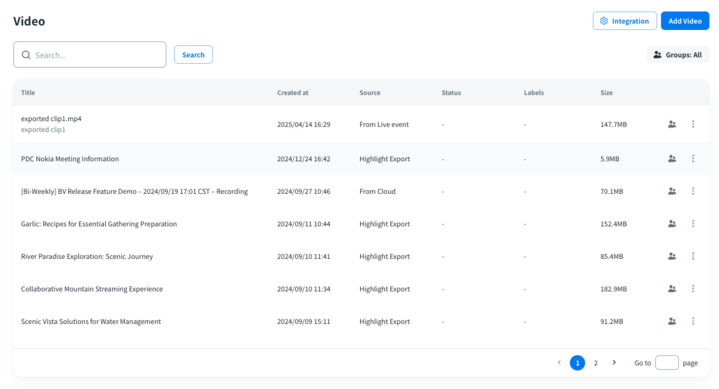This screenshot has width=719, height=389.
Task: Open the Integration settings button
Action: [625, 21]
